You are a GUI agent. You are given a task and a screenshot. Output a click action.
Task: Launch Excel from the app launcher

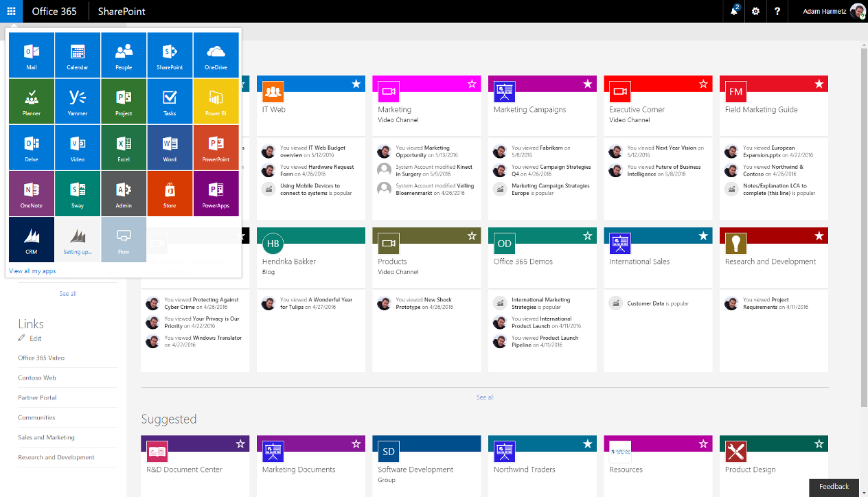point(124,147)
